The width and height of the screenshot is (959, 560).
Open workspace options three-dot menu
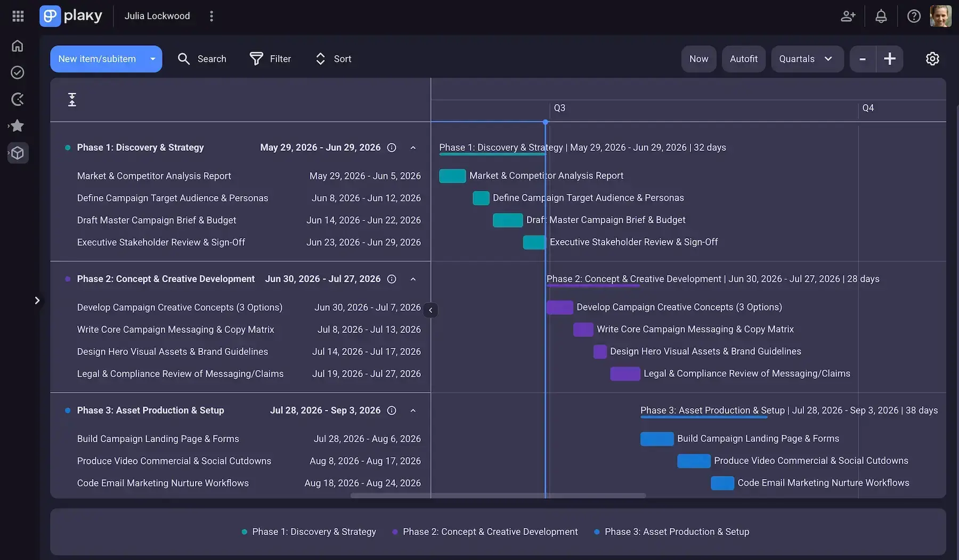(x=212, y=16)
